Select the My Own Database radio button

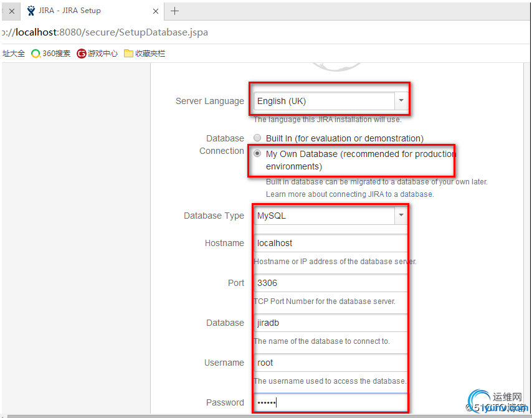[257, 153]
